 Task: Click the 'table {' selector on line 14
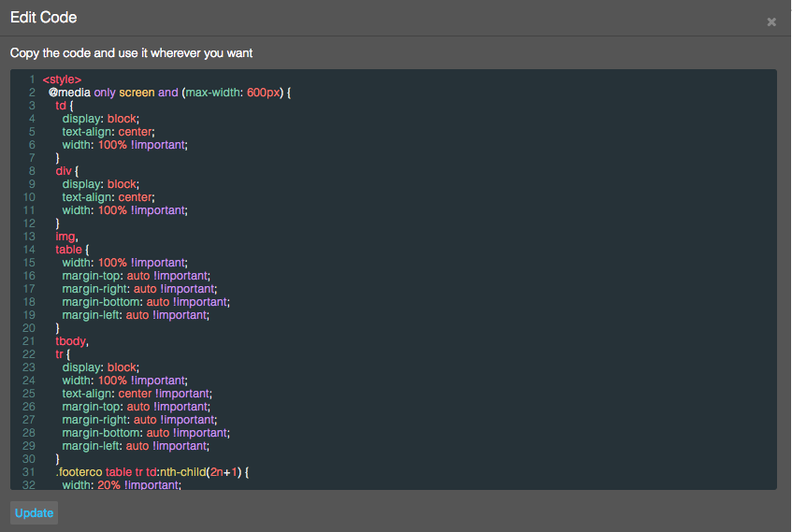pos(72,250)
